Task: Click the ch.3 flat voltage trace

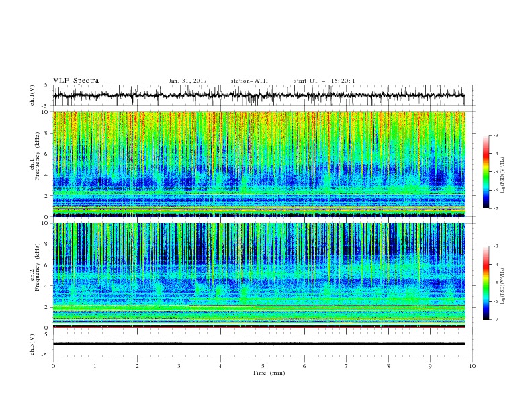Action: click(x=259, y=344)
